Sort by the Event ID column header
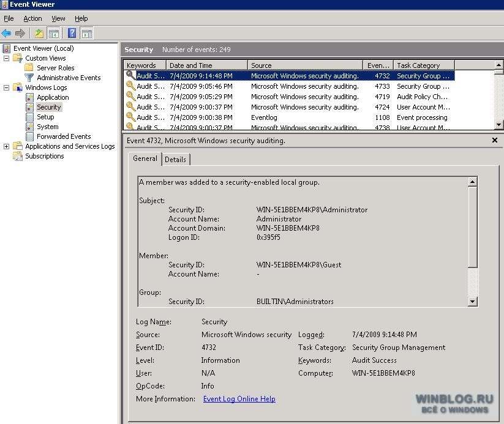 coord(378,65)
